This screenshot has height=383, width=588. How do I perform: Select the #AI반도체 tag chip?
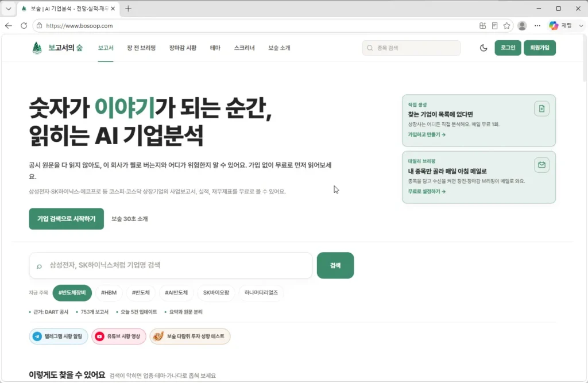click(176, 293)
